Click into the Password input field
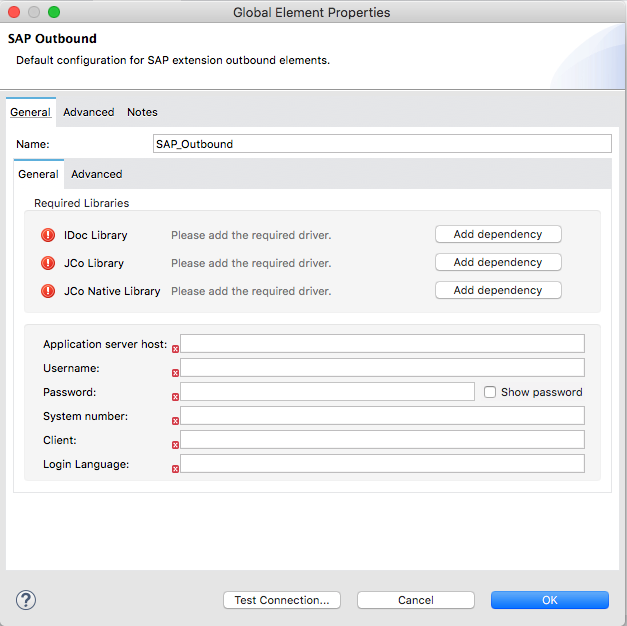Image resolution: width=627 pixels, height=626 pixels. (x=327, y=392)
